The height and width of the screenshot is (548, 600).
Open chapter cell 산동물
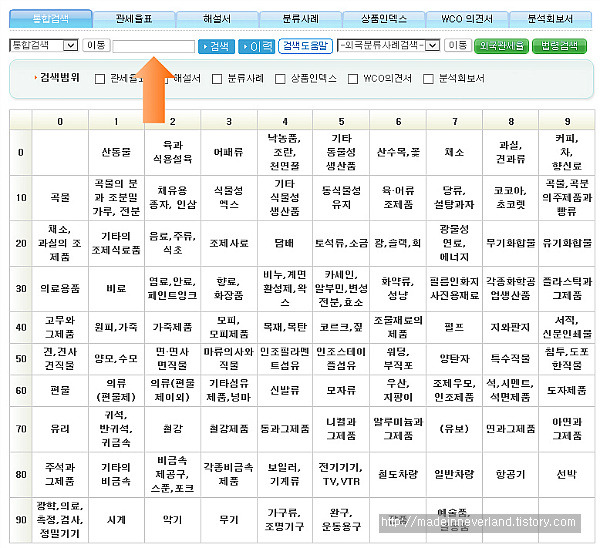click(116, 152)
